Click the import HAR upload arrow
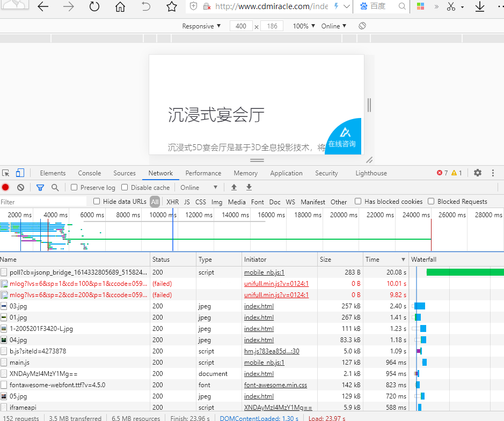Screen dimensions: 504x421 [x=234, y=187]
